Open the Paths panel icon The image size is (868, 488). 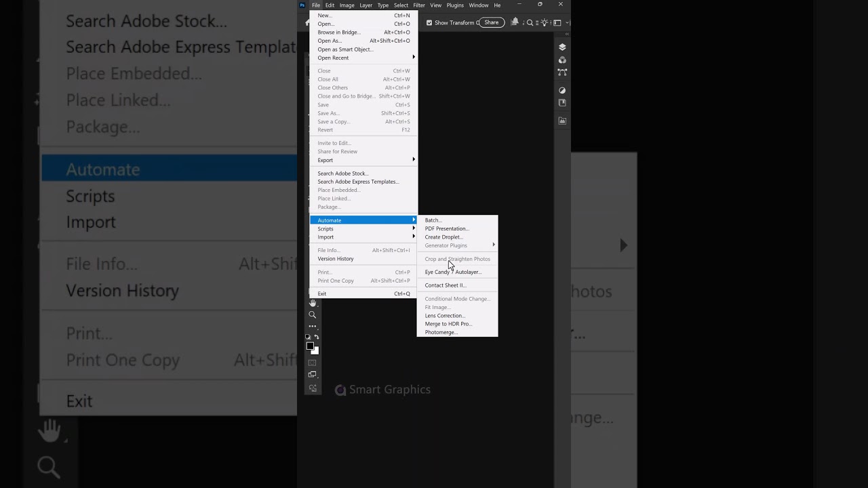(562, 72)
